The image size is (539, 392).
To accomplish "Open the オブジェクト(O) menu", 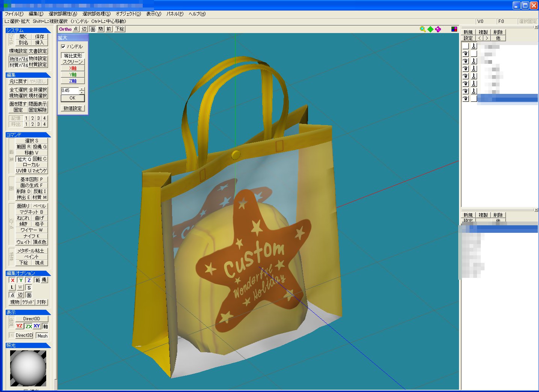I will (x=128, y=14).
